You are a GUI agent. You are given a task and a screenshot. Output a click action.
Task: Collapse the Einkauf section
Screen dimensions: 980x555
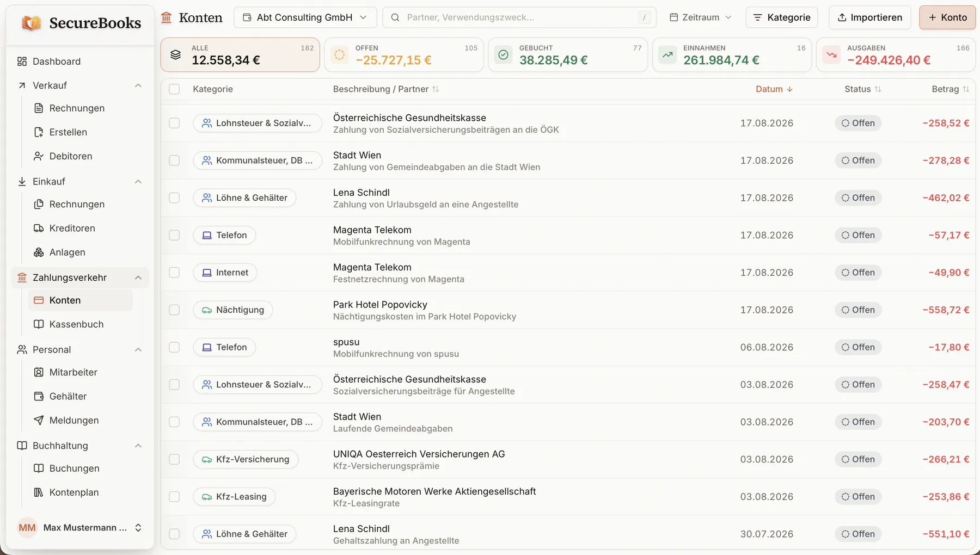click(x=138, y=182)
